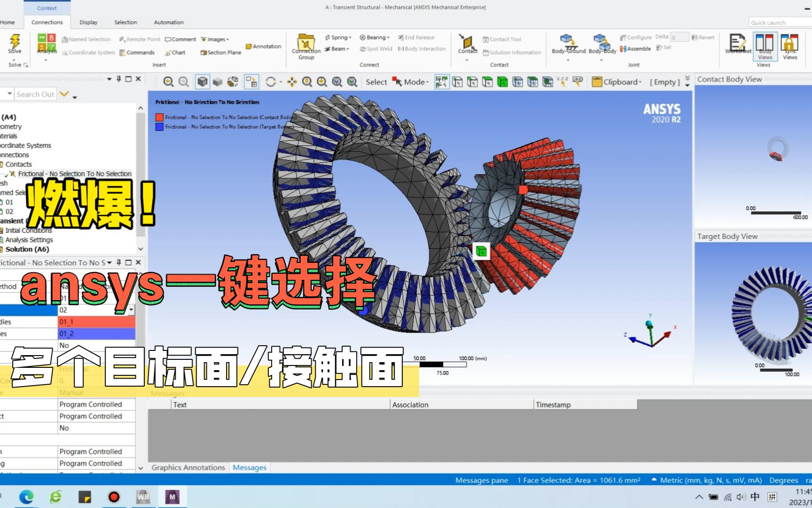Image resolution: width=812 pixels, height=508 pixels.
Task: Open the Graphics Annotations tab
Action: tap(188, 468)
